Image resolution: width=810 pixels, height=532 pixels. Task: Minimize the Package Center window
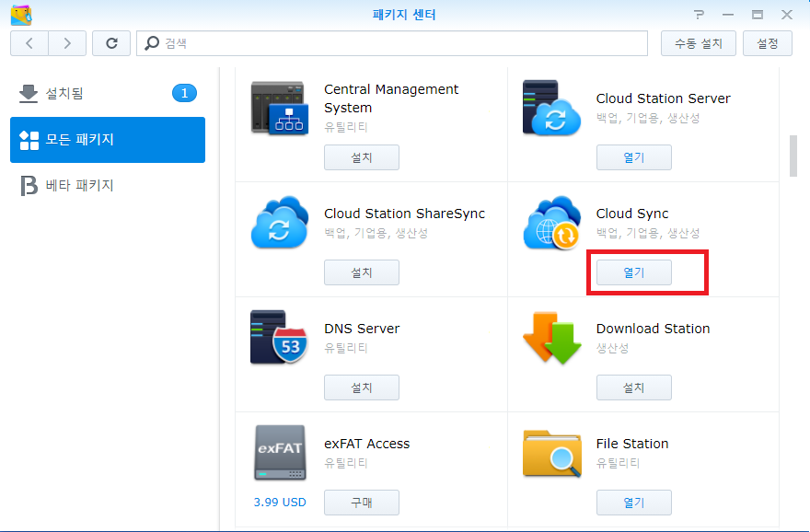point(728,15)
